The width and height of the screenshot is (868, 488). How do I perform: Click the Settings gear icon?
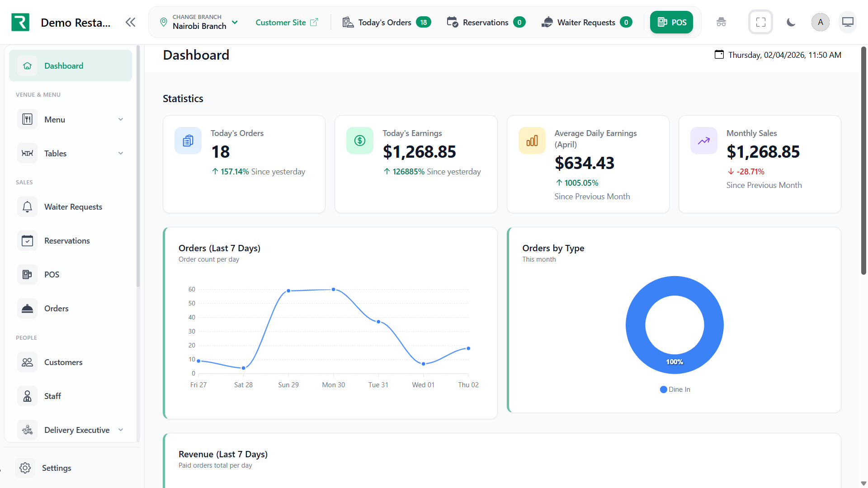(25, 468)
